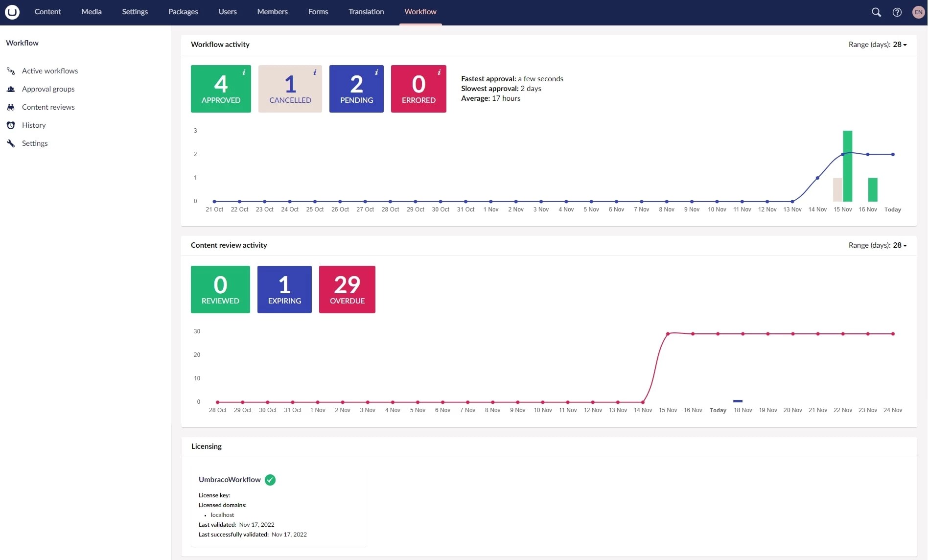Open the Content reviews section
Screen dimensions: 929x560
48,107
